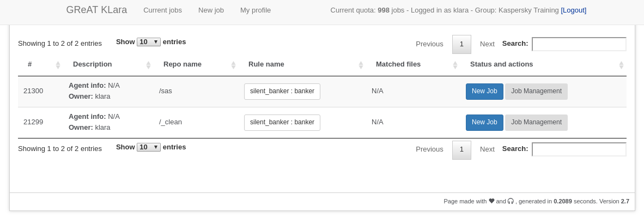Image resolution: width=644 pixels, height=217 pixels.
Task: Sort by Matched files column arrows
Action: [x=455, y=65]
